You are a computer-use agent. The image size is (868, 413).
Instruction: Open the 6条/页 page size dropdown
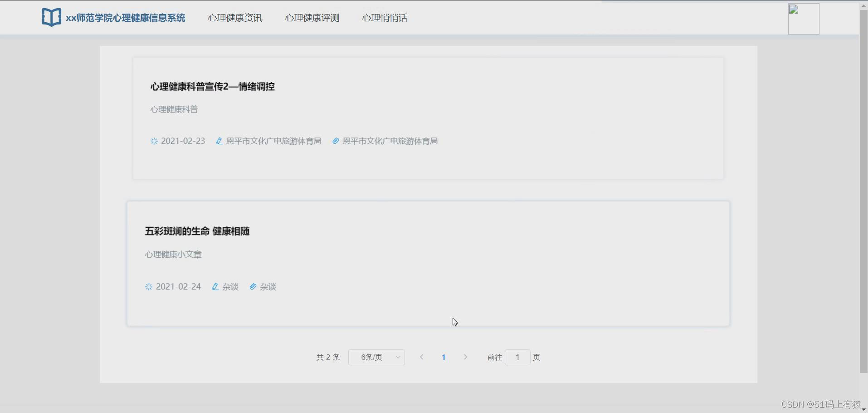pos(376,357)
